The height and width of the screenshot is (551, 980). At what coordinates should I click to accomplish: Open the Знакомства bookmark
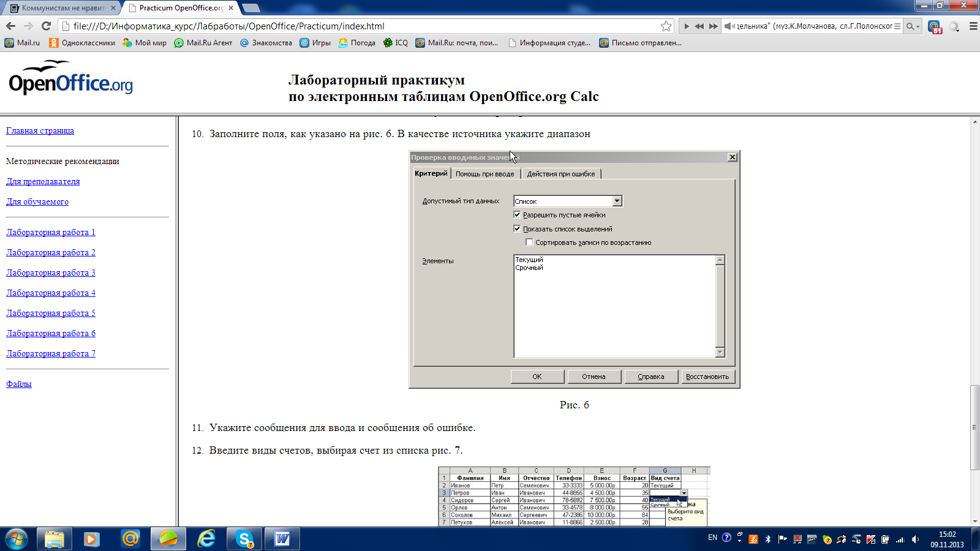click(266, 43)
